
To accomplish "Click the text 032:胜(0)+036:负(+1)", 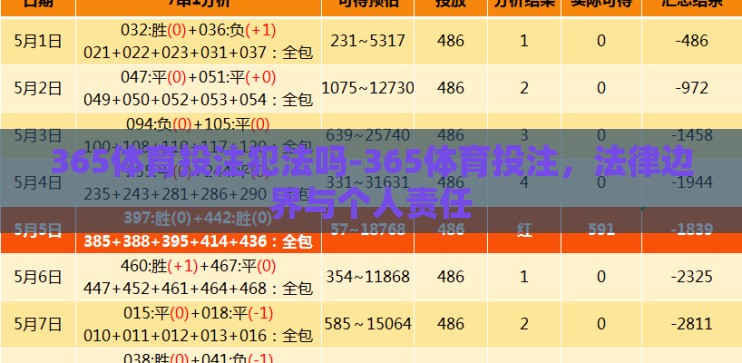I will click(198, 30).
